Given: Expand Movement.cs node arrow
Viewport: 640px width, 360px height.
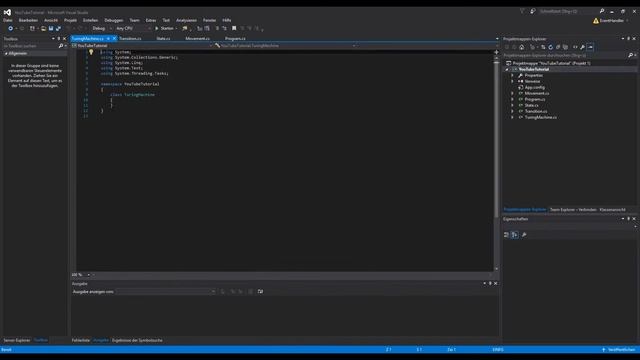Looking at the screenshot, I should (x=512, y=93).
